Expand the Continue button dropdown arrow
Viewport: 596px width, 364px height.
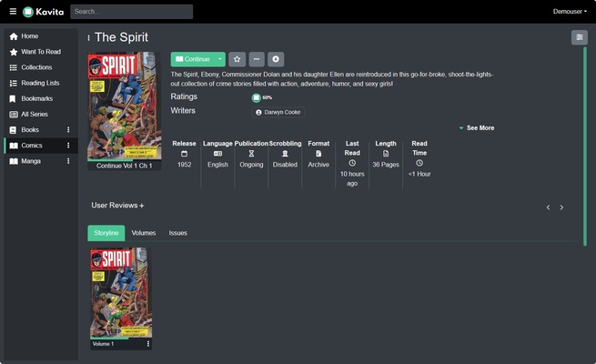click(x=220, y=59)
